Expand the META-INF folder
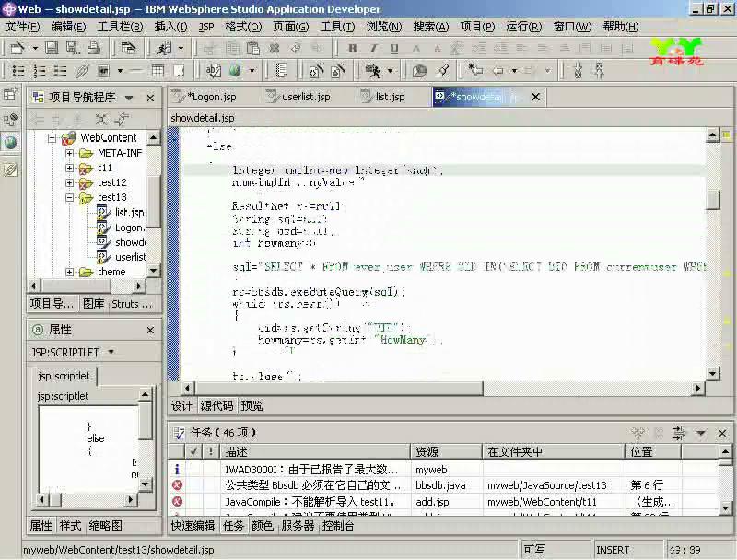Image resolution: width=737 pixels, height=560 pixels. coord(69,153)
